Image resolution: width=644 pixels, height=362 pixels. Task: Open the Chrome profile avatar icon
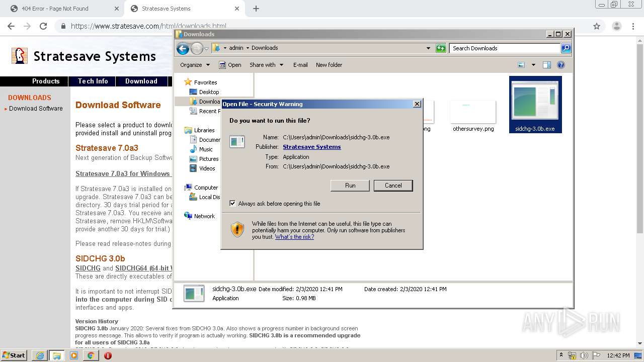tap(616, 26)
